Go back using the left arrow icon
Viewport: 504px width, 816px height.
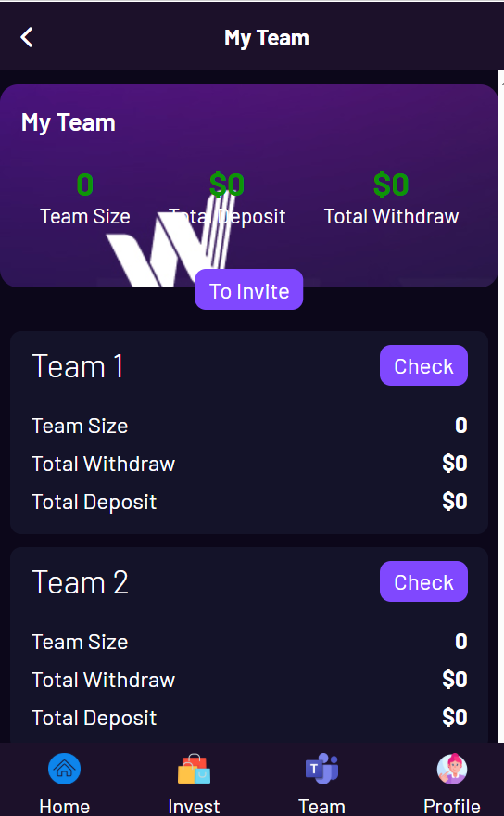[27, 37]
